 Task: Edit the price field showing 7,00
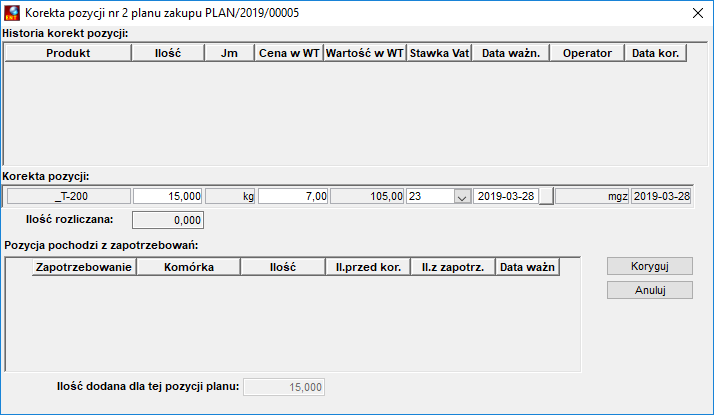coord(293,196)
